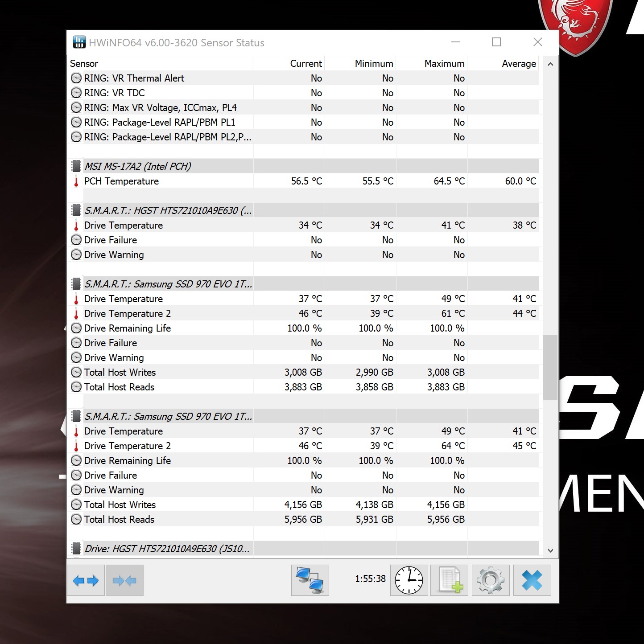Select the Maximum column header

point(432,63)
